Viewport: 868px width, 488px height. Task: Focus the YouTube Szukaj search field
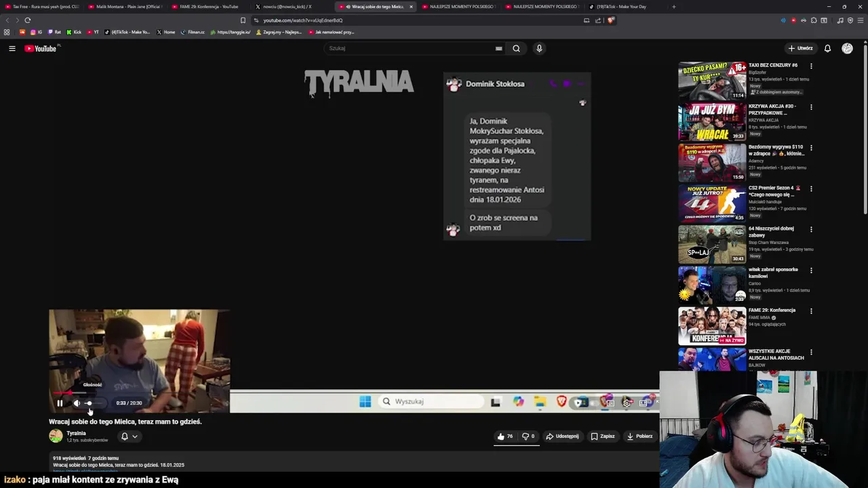410,48
